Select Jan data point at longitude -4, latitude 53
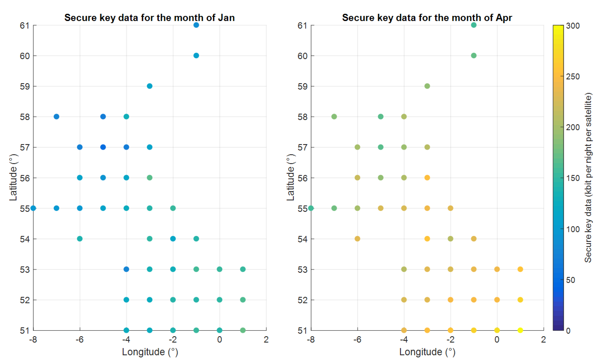Screen dimensions: 603x364 (x=126, y=269)
